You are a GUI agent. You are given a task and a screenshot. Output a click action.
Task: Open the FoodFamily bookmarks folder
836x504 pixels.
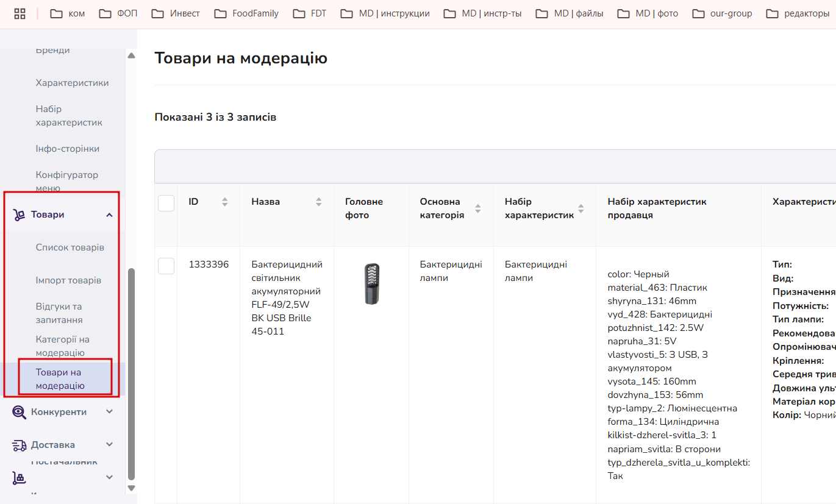[x=246, y=13]
